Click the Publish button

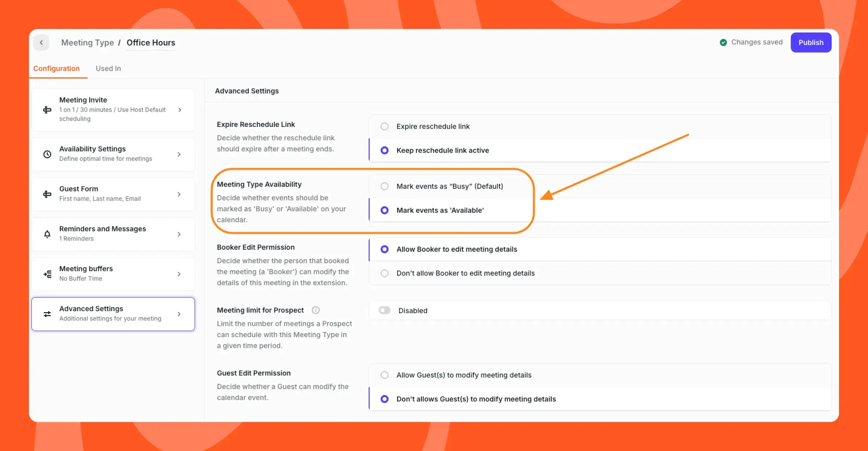pos(811,42)
